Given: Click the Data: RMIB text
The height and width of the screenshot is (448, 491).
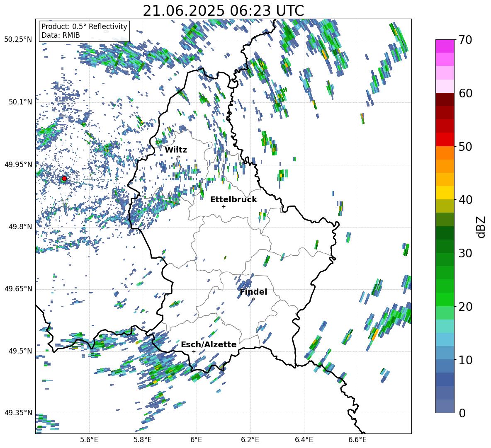Looking at the screenshot, I should 61,35.
